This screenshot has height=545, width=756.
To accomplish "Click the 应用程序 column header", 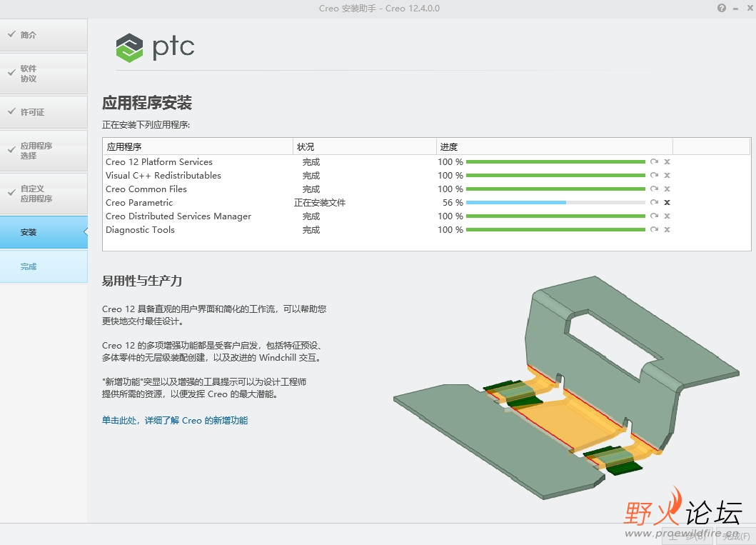I will click(198, 146).
